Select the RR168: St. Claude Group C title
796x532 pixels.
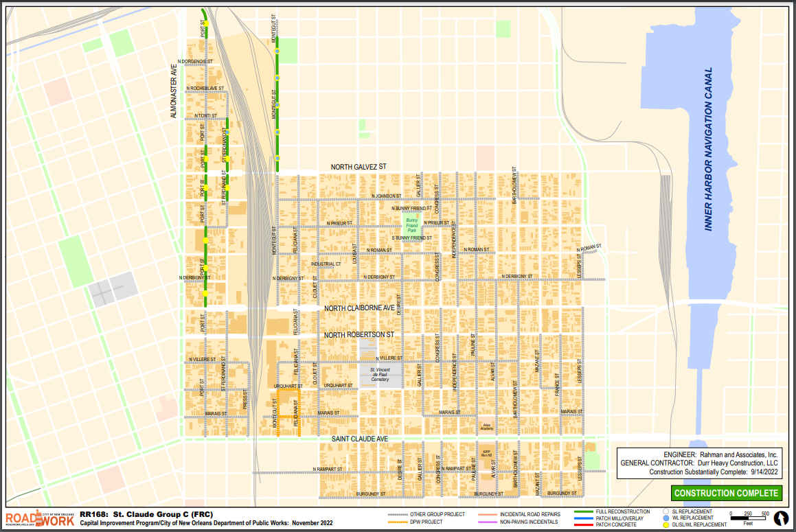click(x=146, y=514)
